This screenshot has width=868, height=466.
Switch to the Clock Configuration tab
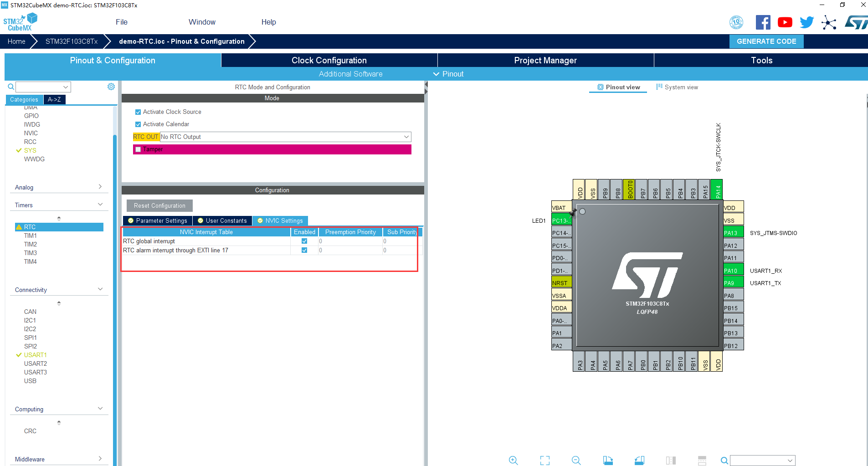point(329,60)
